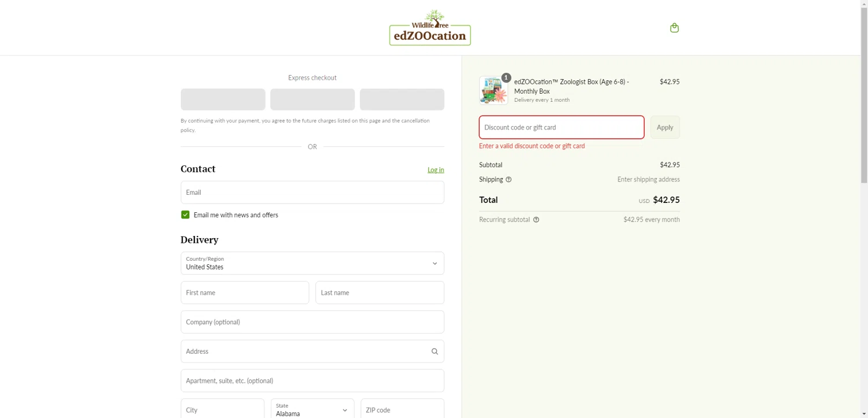Show shipping info help icon

(509, 180)
